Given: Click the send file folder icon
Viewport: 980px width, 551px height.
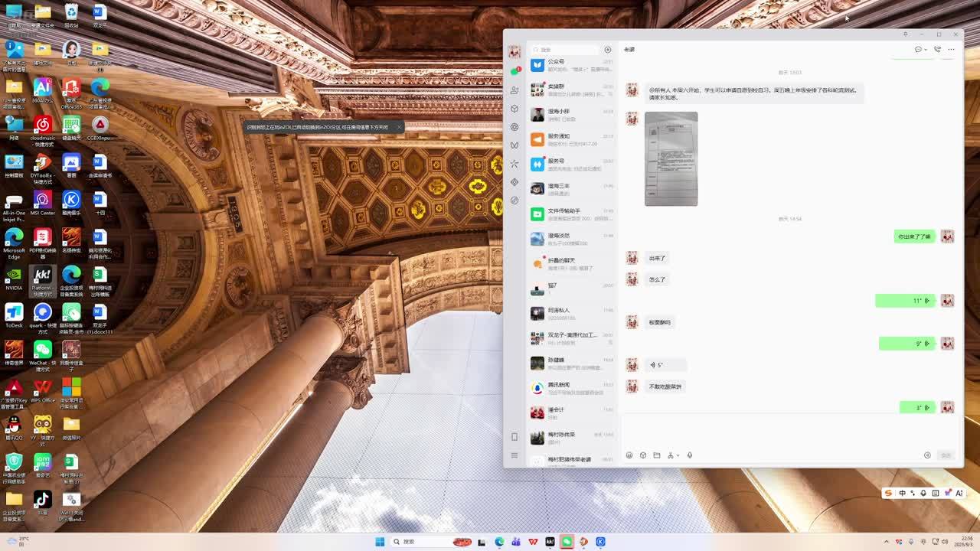Looking at the screenshot, I should coord(656,455).
